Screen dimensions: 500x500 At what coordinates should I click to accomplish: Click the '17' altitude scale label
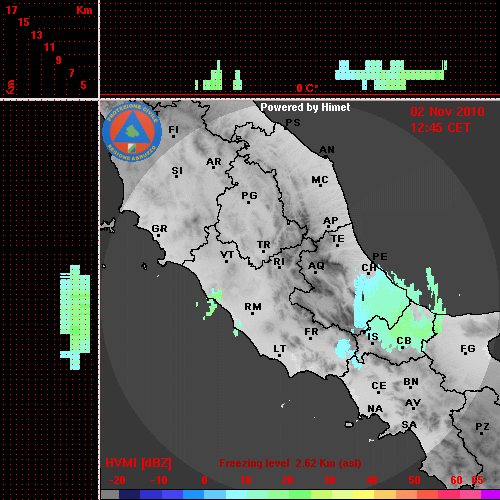click(x=11, y=10)
